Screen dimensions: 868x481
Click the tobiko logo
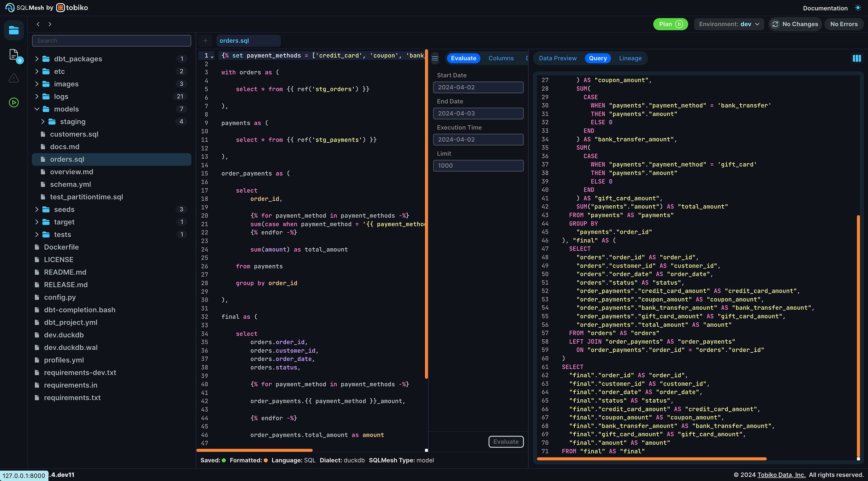pyautogui.click(x=72, y=8)
